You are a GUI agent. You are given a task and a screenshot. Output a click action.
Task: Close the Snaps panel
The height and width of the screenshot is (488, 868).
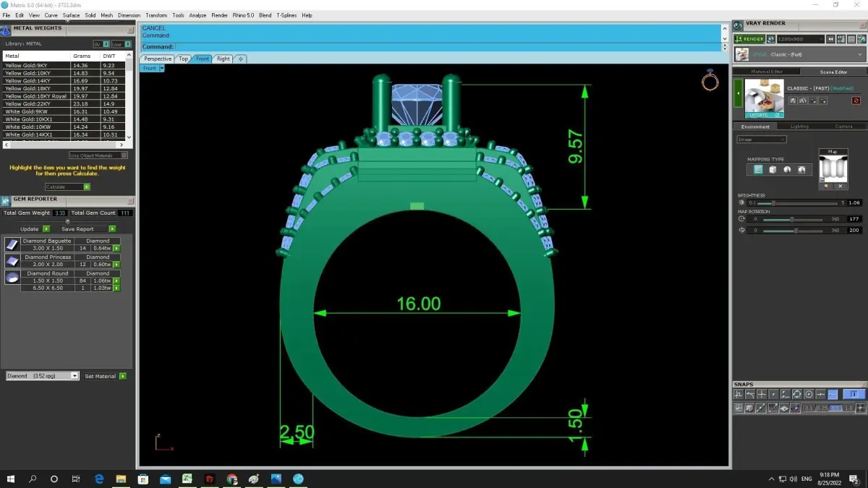(864, 384)
